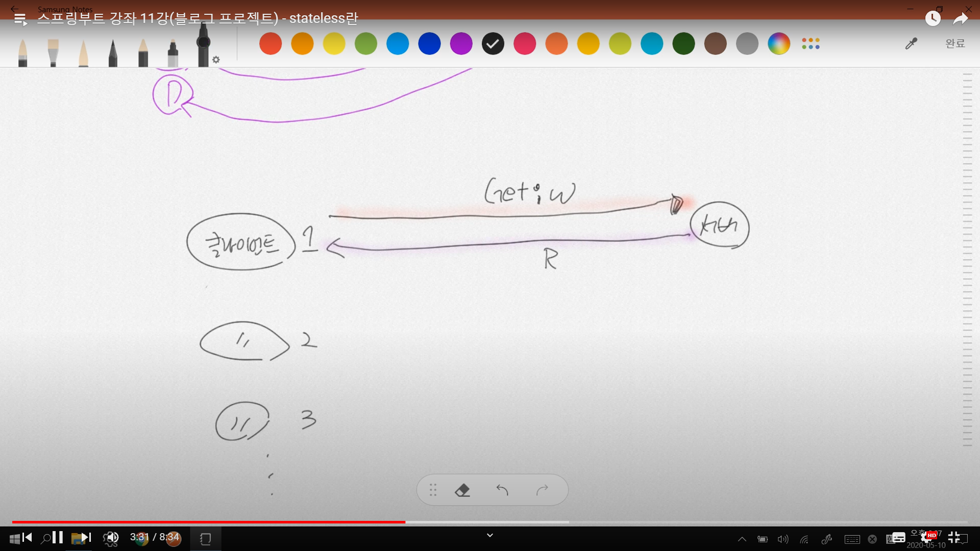Select the eraser tool in floating toolbar

tap(462, 490)
